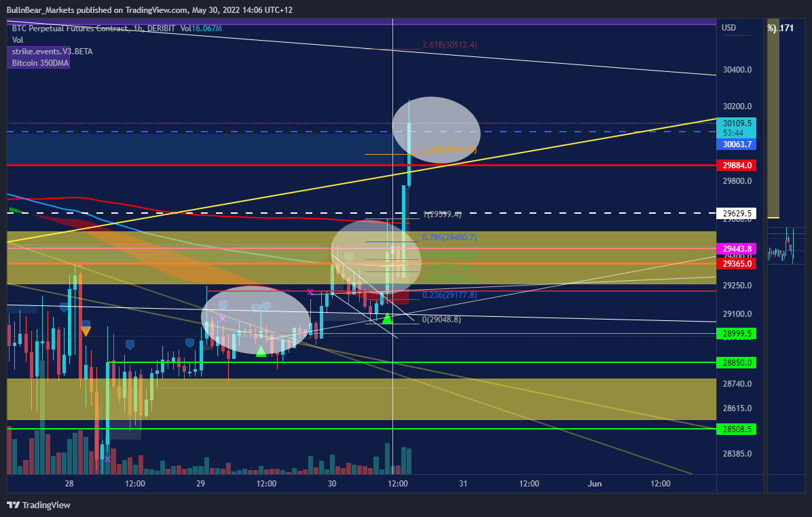Click the green 28850.0 price label
Viewport: 812px width, 517px height.
coord(737,363)
